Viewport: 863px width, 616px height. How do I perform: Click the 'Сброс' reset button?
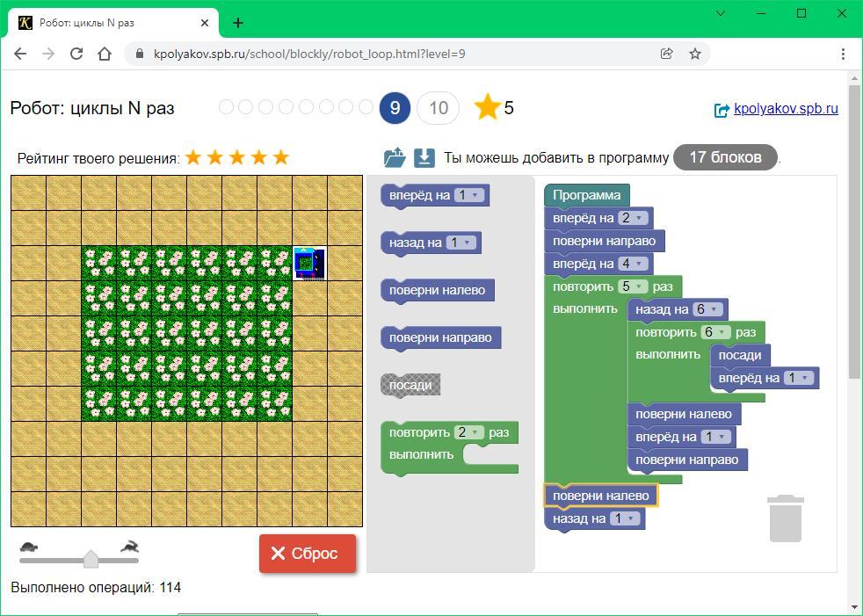tap(308, 554)
